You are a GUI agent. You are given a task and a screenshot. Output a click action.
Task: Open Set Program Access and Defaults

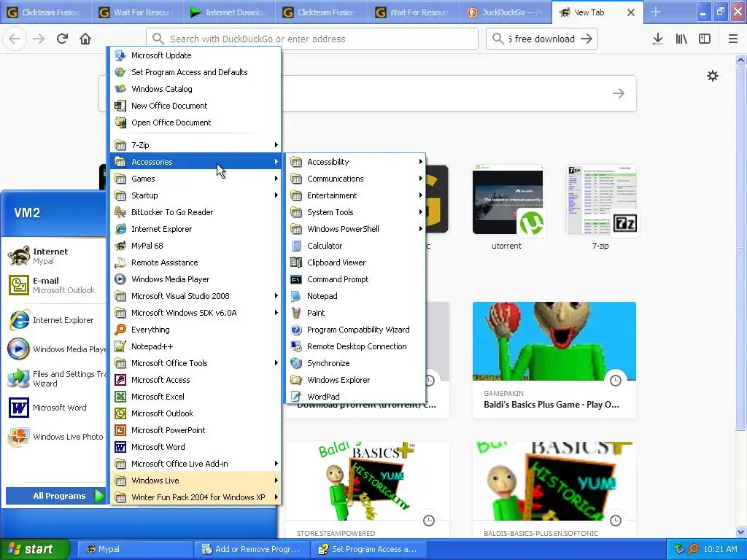point(196,72)
